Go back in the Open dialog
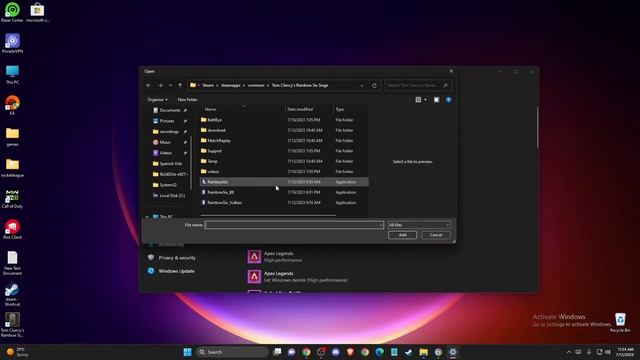 149,85
